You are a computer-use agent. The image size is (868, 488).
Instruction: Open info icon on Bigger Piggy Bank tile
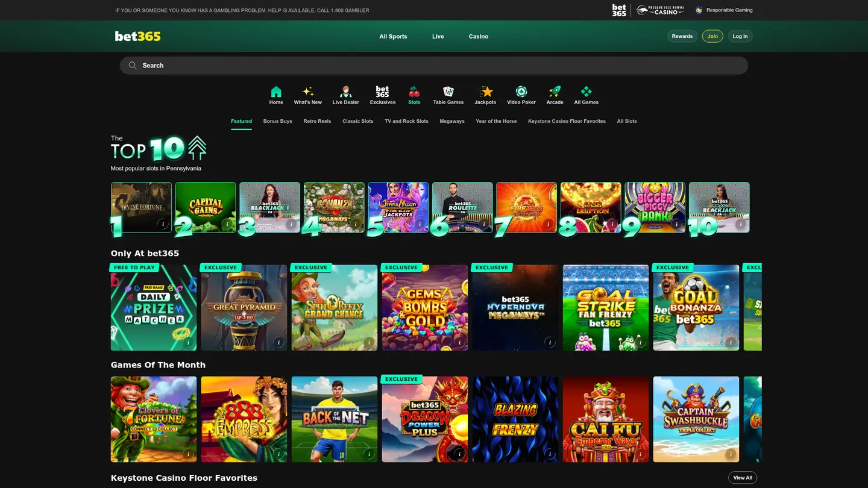click(x=676, y=224)
